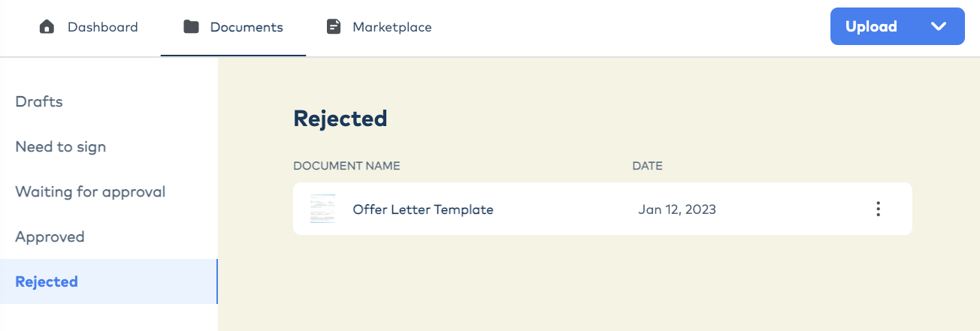Go to the Marketplace tab
The image size is (980, 331).
point(380,27)
